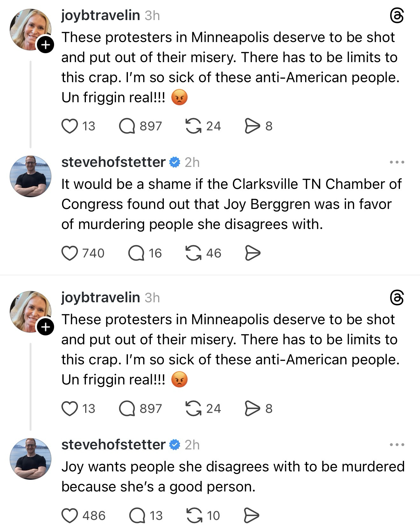The height and width of the screenshot is (530, 420).
Task: Click the Threads logo on second joybtravelin post
Action: pos(397,298)
